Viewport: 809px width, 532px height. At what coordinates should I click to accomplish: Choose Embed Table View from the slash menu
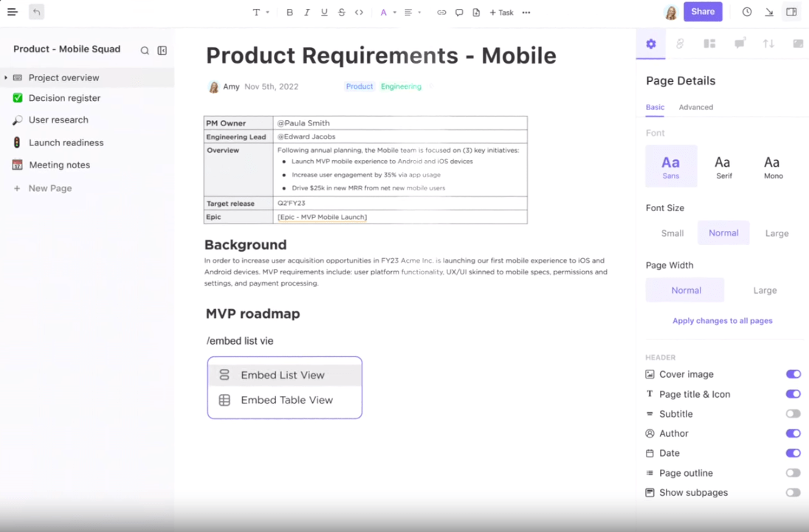coord(284,400)
